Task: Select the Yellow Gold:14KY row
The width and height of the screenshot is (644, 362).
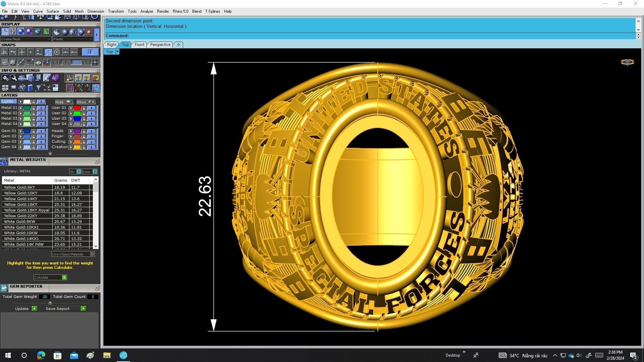Action: 47,199
